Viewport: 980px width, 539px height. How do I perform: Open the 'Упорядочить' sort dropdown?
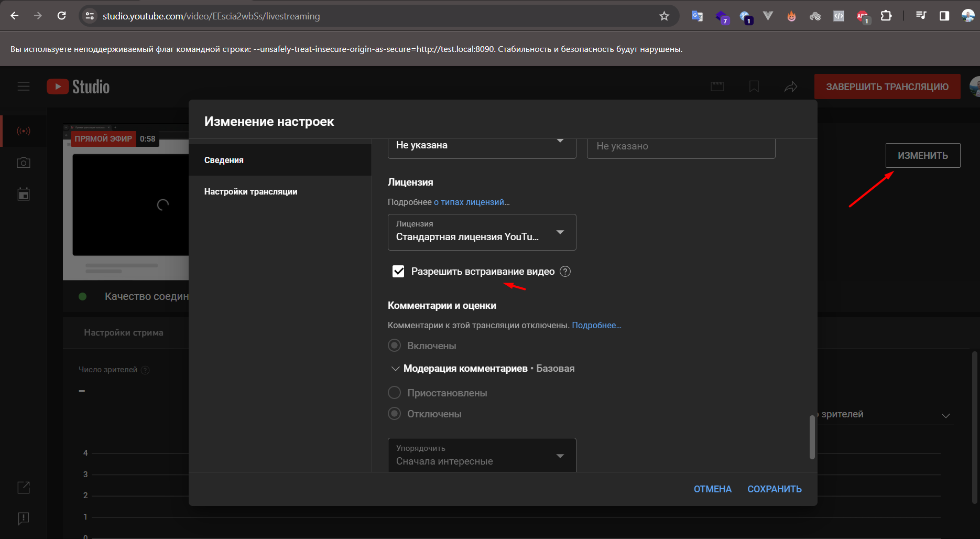click(481, 455)
